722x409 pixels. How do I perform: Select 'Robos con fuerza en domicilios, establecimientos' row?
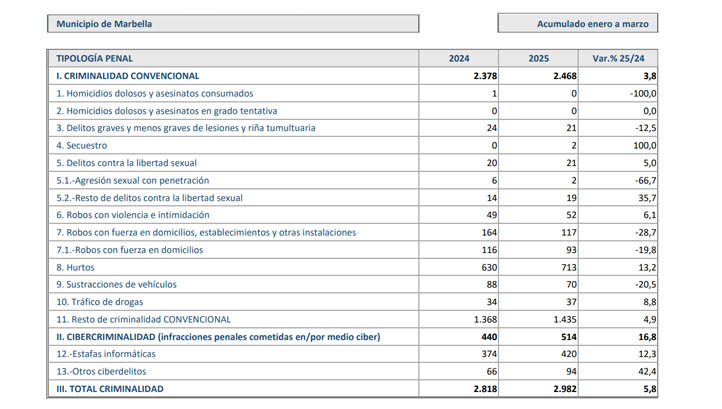[x=352, y=233]
